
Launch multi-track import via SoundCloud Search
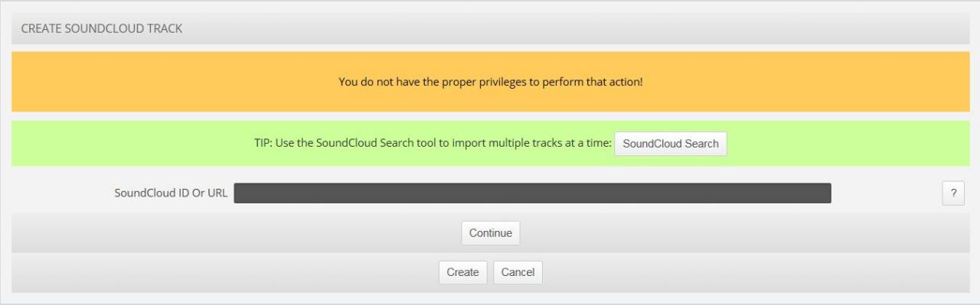(671, 144)
